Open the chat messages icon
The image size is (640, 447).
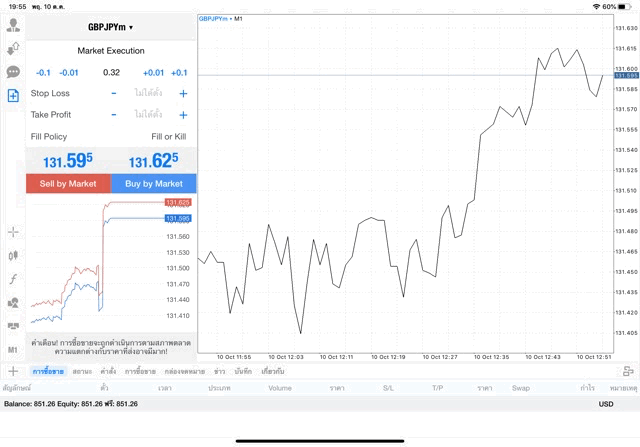click(x=13, y=72)
